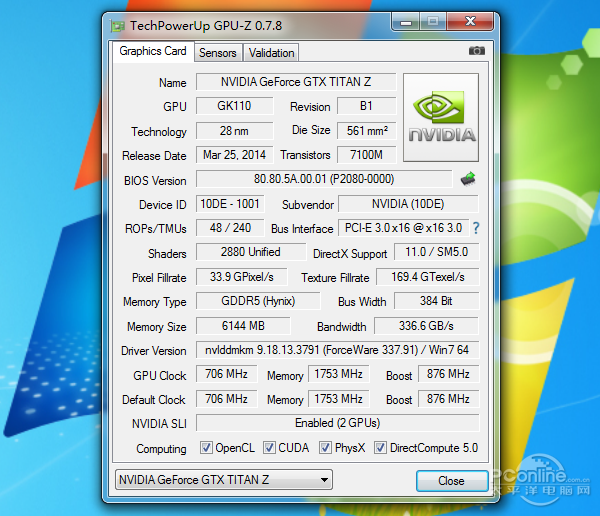Click the Release Date value Mar 25, 2014

pyautogui.click(x=235, y=155)
